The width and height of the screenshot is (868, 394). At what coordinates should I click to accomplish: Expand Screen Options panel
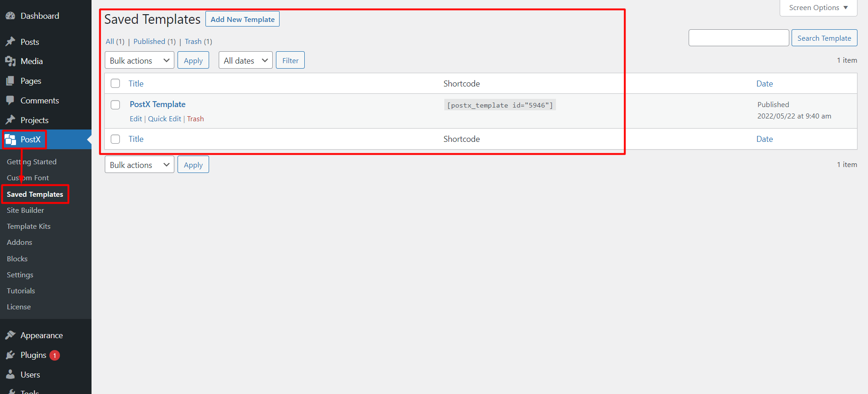(x=818, y=8)
